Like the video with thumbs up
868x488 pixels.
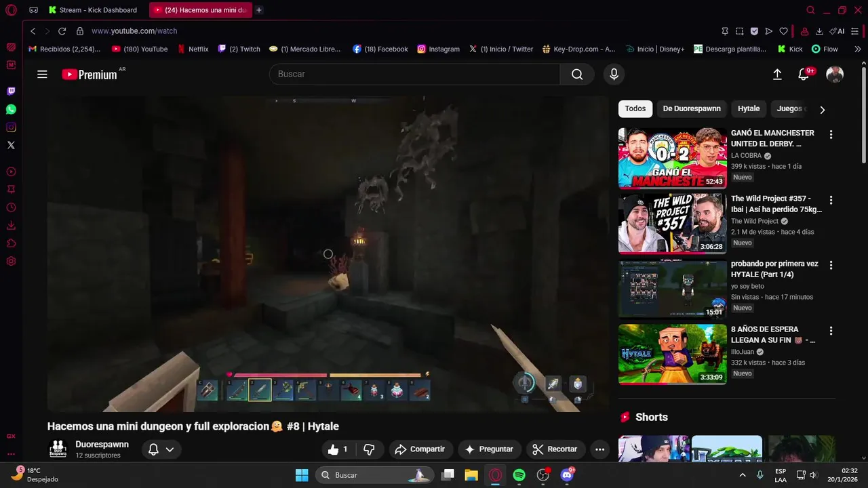(339, 449)
